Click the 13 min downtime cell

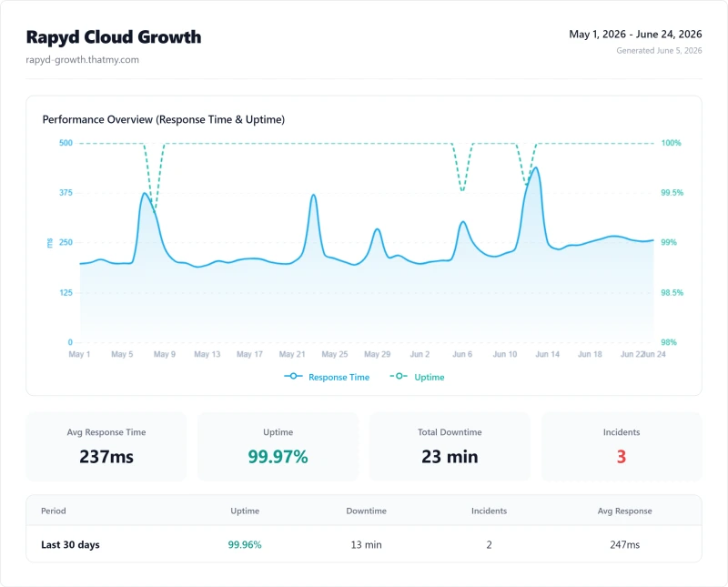[x=367, y=545]
